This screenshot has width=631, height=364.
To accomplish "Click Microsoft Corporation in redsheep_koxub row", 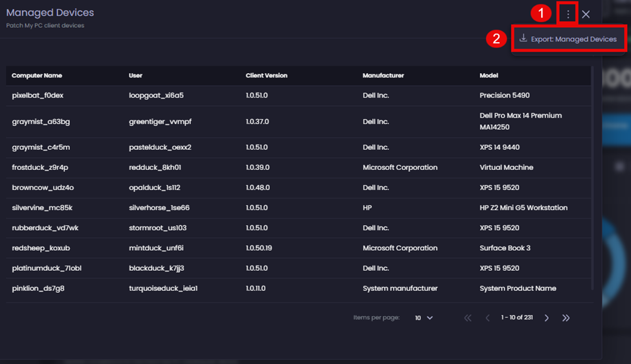I will click(400, 248).
